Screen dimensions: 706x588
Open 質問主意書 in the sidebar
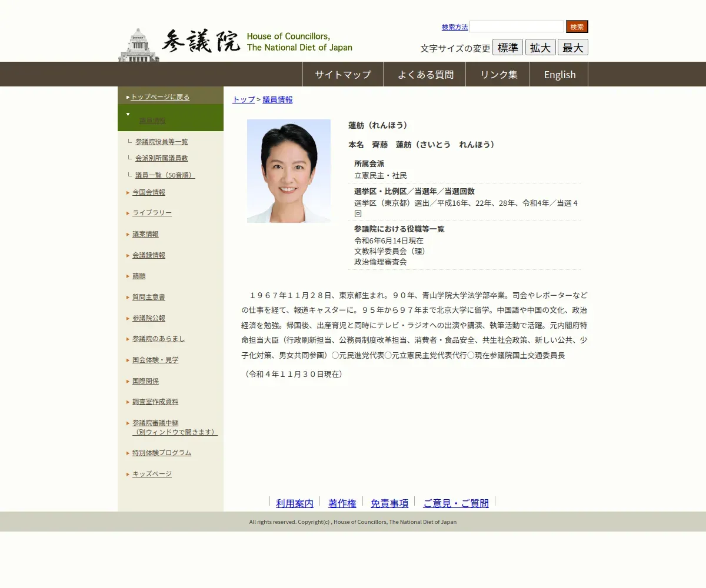tap(149, 297)
